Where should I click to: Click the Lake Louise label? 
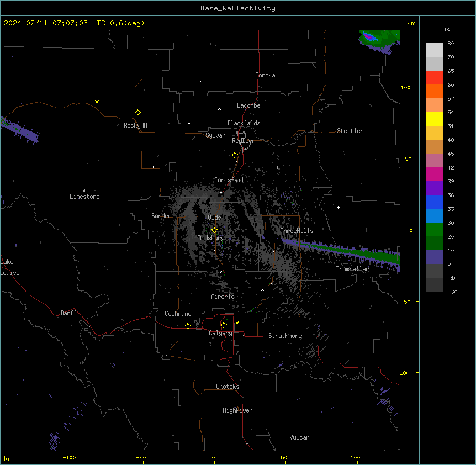click(10, 267)
